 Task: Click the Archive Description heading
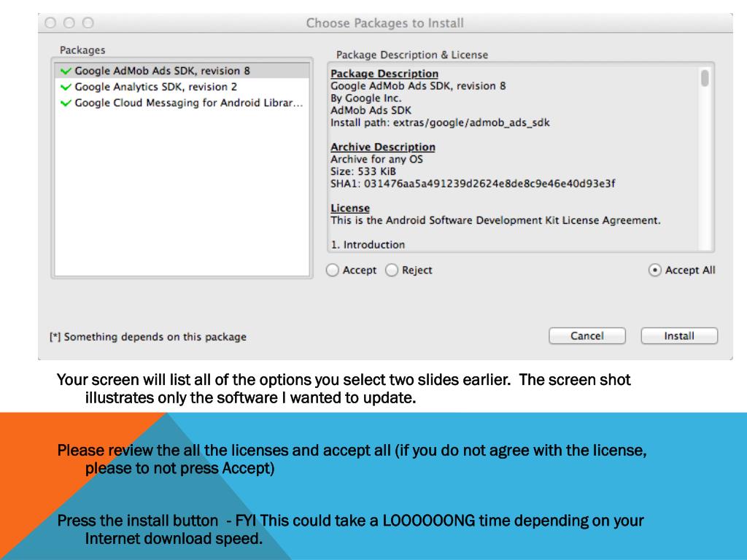coord(382,147)
